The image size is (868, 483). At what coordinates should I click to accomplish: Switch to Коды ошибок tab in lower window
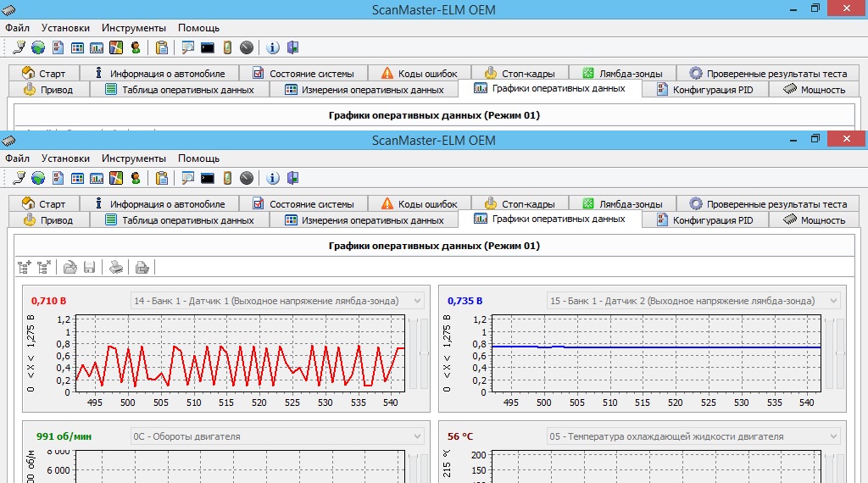419,203
